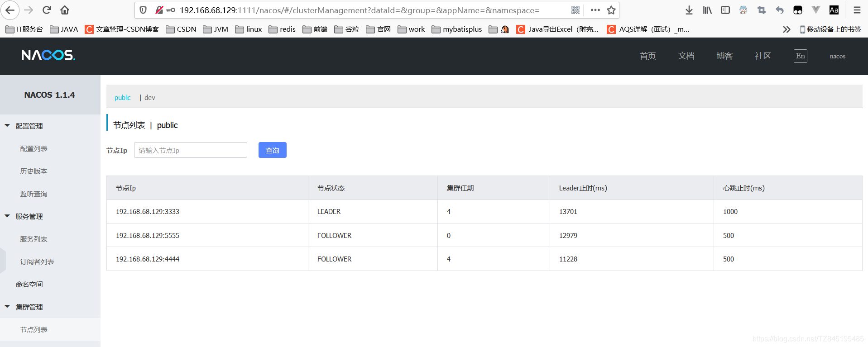868x347 pixels.
Task: Open the penguin bookmark icon
Action: 505,29
